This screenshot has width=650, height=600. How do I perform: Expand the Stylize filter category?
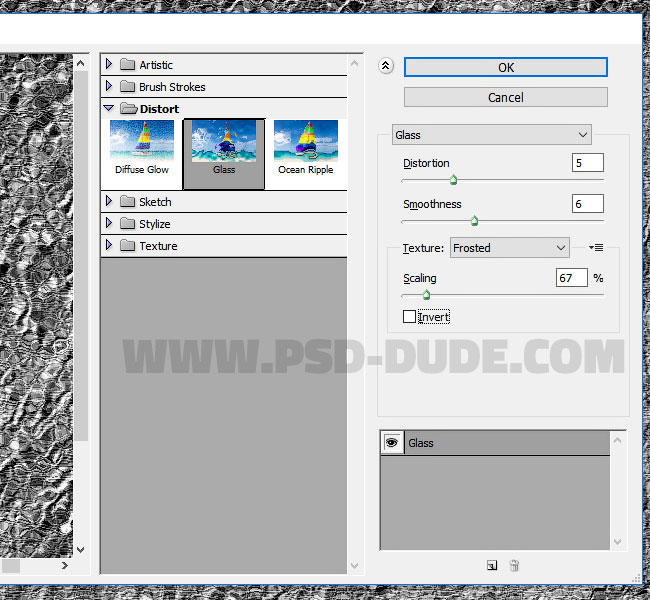pyautogui.click(x=109, y=223)
